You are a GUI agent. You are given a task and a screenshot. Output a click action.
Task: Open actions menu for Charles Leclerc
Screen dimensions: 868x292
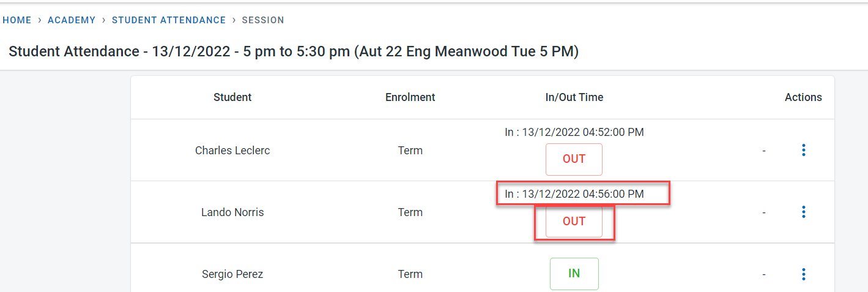click(x=803, y=150)
